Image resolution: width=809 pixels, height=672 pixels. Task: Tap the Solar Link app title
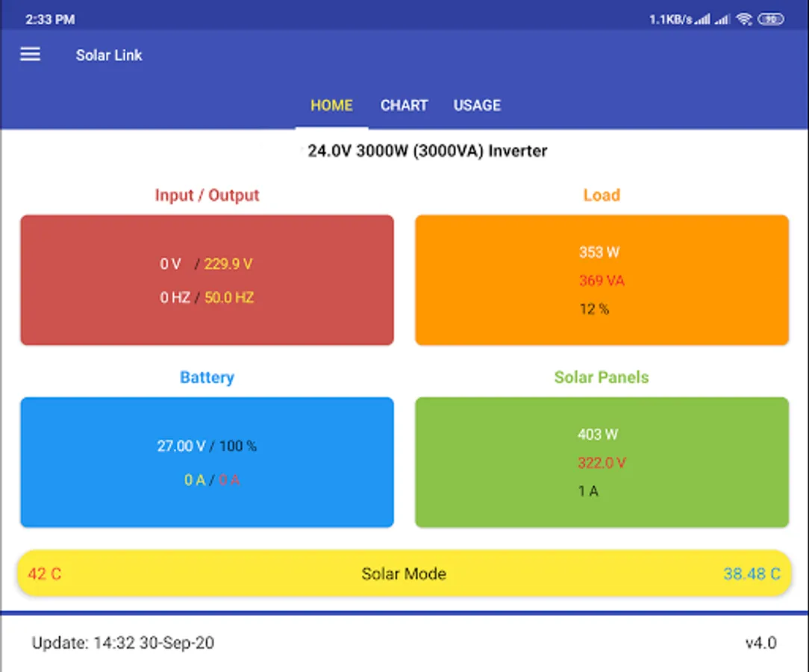(x=109, y=55)
